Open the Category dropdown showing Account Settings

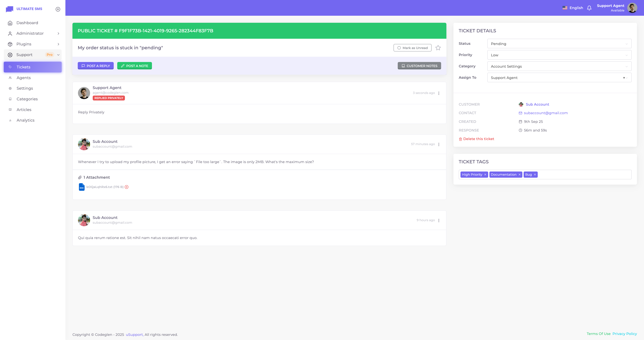pos(559,67)
